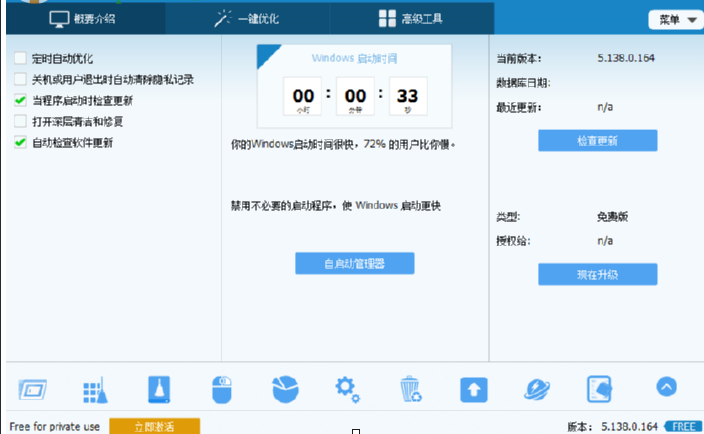Switch to the 高级工具 tab

click(x=412, y=18)
